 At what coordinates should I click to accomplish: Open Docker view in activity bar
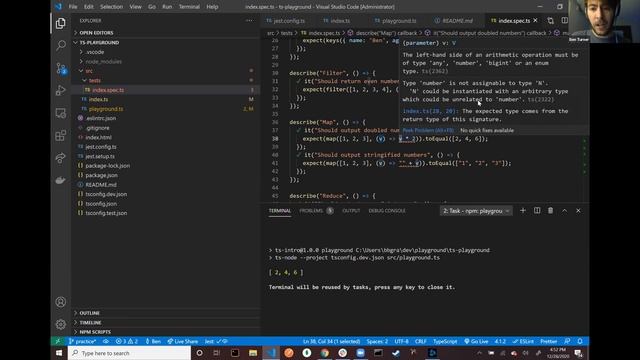tap(60, 180)
